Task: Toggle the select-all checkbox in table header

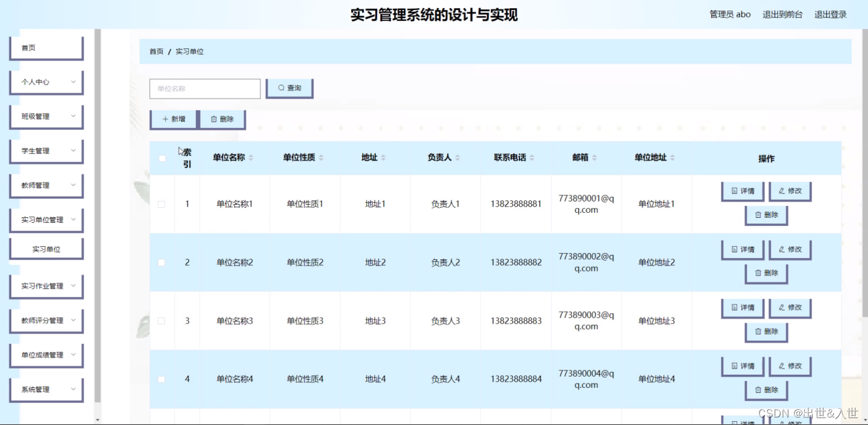Action: click(x=162, y=158)
